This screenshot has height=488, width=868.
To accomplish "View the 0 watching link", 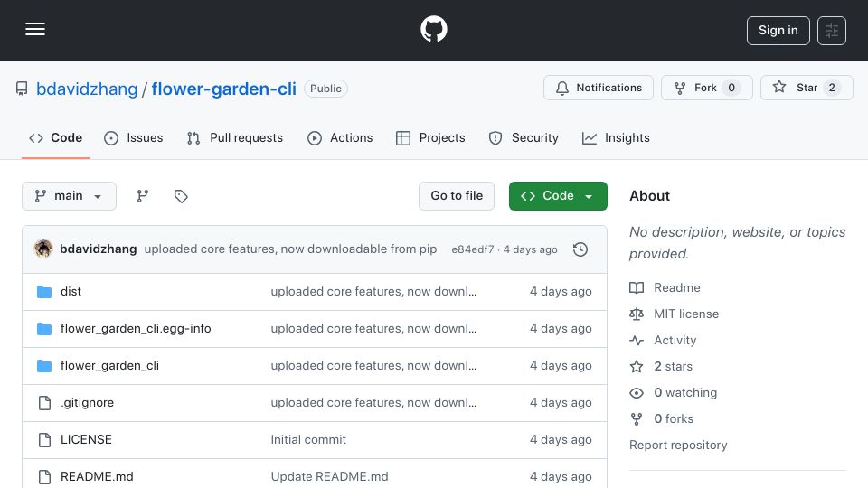I will click(685, 393).
